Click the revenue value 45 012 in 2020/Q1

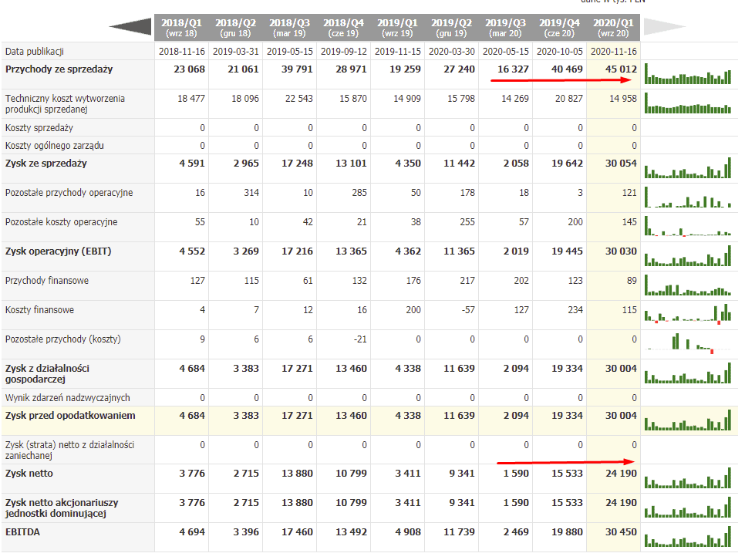click(621, 69)
